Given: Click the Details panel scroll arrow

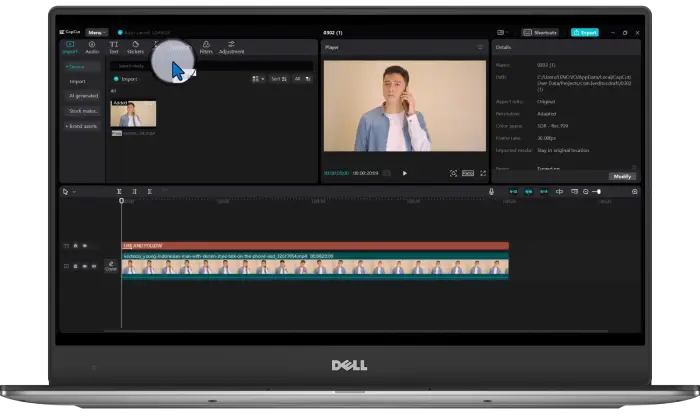Looking at the screenshot, I should pyautogui.click(x=634, y=167).
